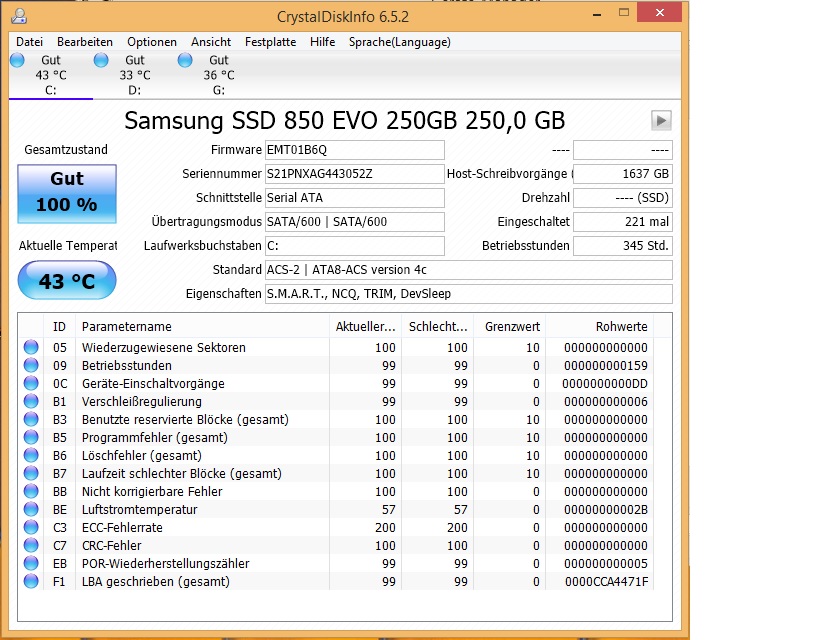Click the Eingeschaltet 221 mal field
This screenshot has width=819, height=640.
point(623,222)
